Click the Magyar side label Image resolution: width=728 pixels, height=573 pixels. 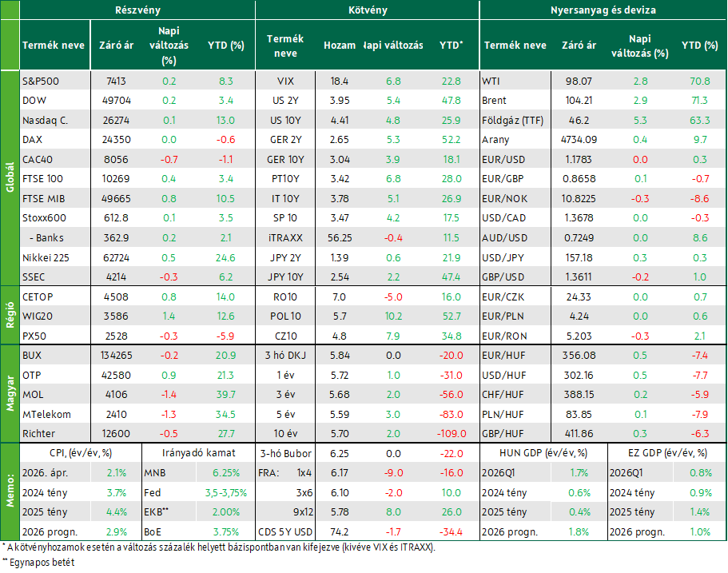pyautogui.click(x=10, y=393)
